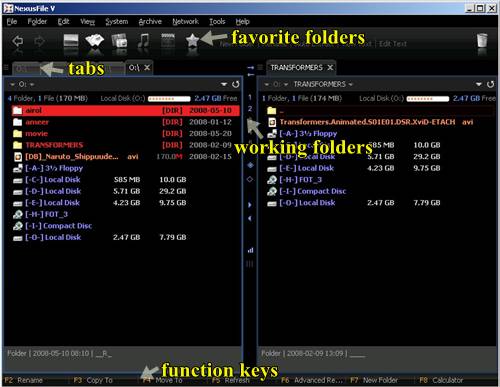Open the Help menu
The width and height of the screenshot is (500, 387).
pyautogui.click(x=242, y=22)
